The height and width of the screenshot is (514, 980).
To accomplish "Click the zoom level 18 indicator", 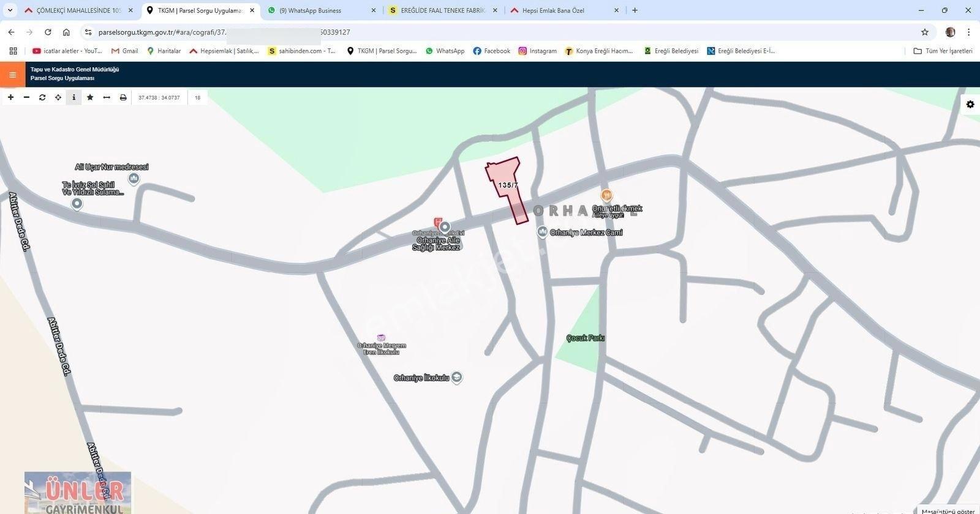I will [x=197, y=97].
